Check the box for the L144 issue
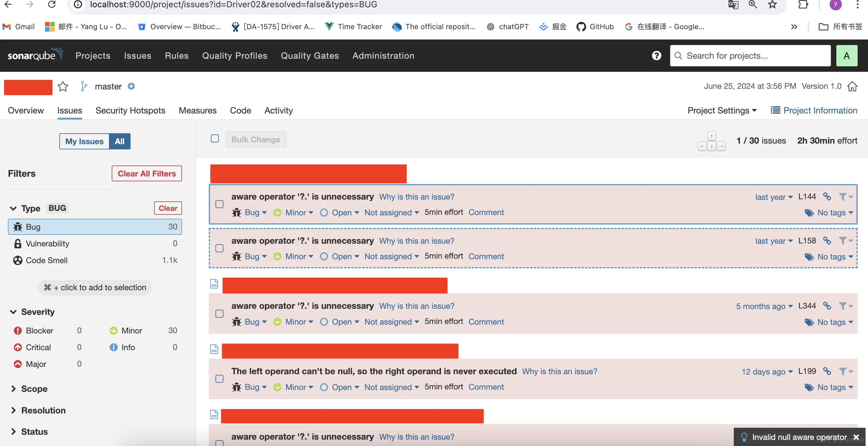Screen dimensions: 868x446 click(219, 204)
